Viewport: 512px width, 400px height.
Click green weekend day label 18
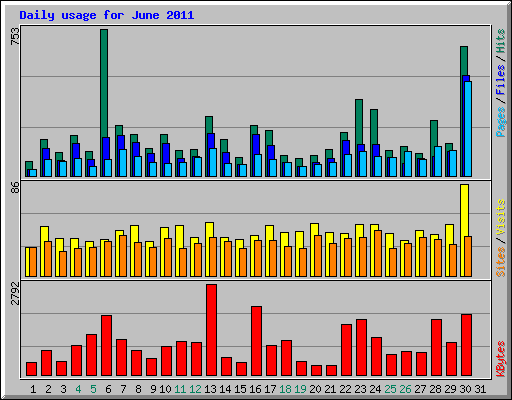click(x=285, y=389)
